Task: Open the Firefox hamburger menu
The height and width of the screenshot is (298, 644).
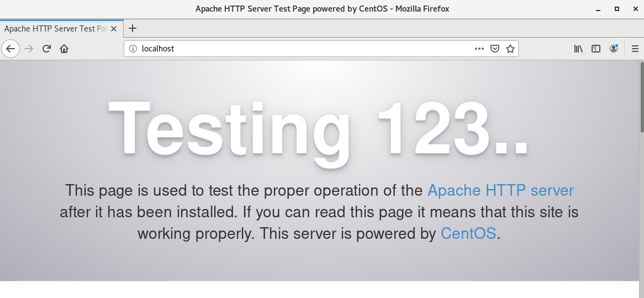Action: pos(635,49)
